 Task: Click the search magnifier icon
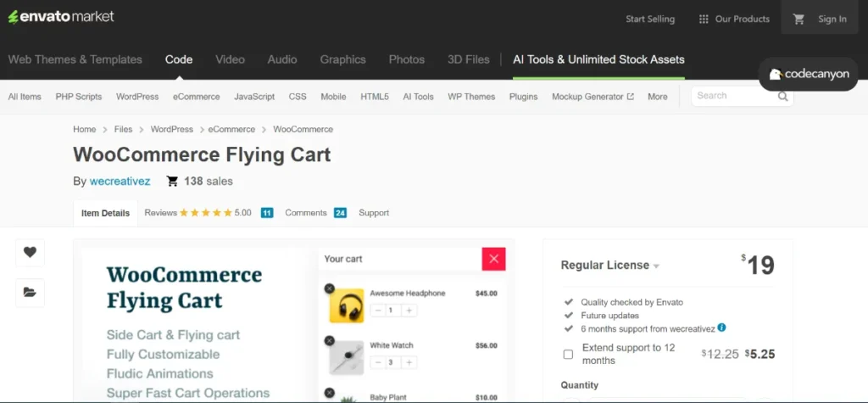click(782, 97)
